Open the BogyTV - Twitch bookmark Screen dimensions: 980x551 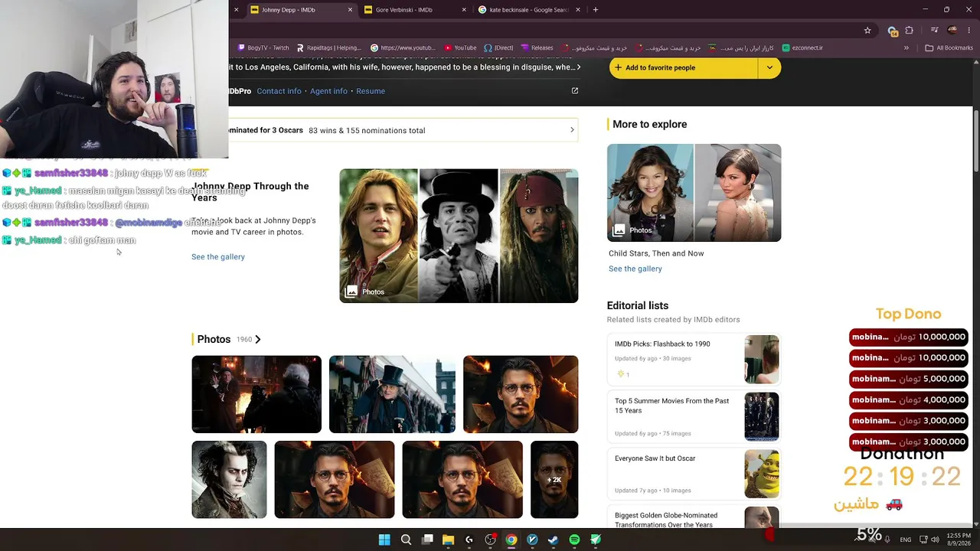click(263, 47)
